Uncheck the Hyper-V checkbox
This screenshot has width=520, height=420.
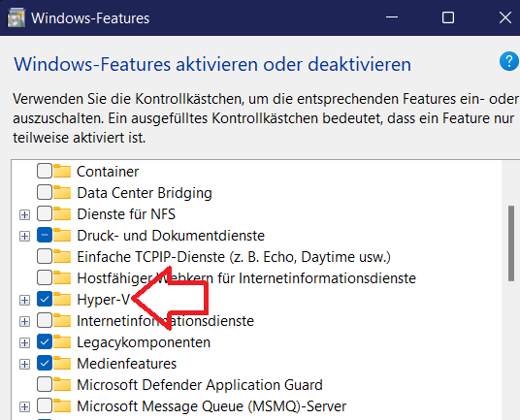pyautogui.click(x=45, y=300)
